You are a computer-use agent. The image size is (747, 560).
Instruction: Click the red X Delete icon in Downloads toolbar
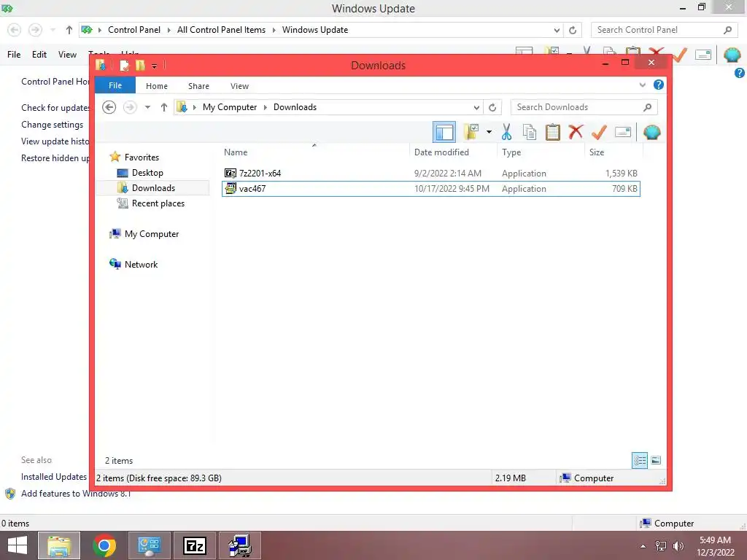pyautogui.click(x=576, y=131)
